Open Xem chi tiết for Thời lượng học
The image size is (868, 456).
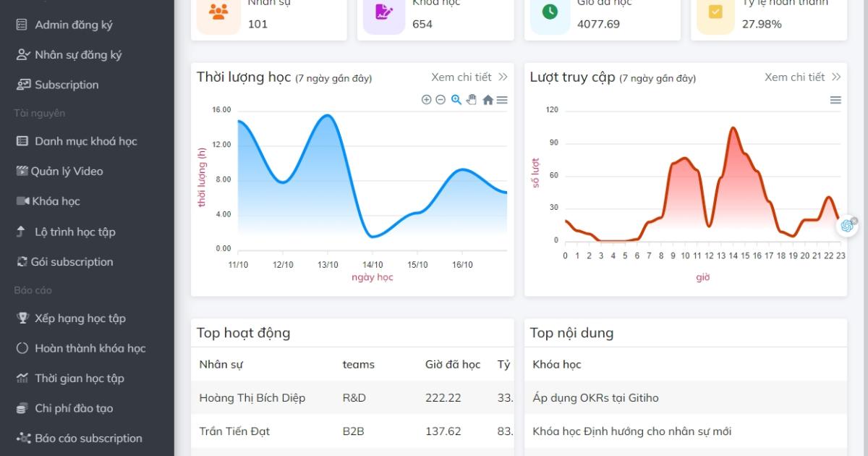[x=469, y=77]
